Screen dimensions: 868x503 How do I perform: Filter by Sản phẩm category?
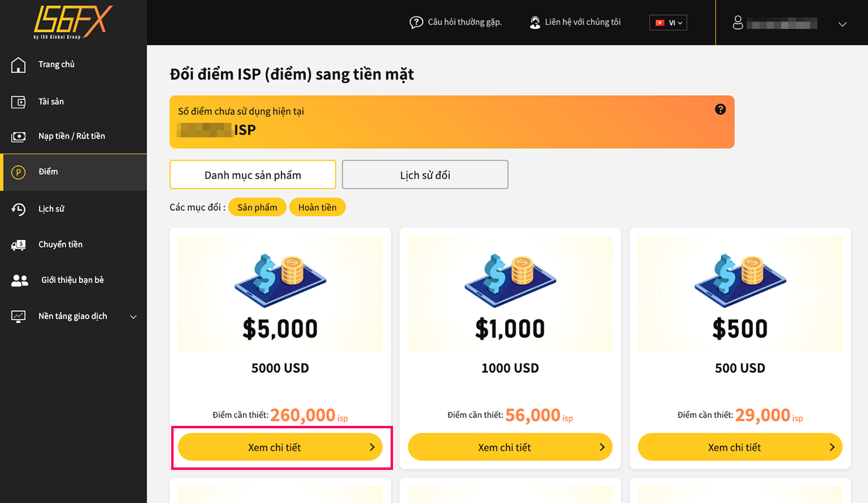[257, 207]
